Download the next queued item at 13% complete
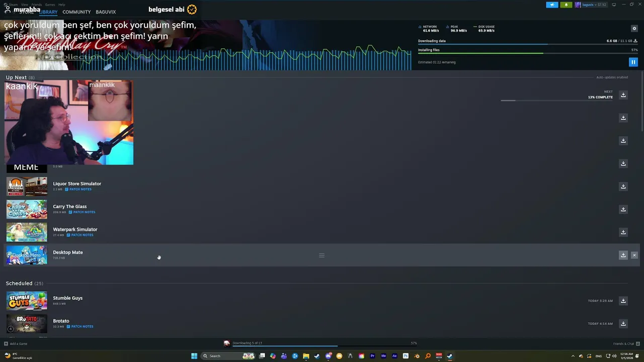The height and width of the screenshot is (362, 644). click(x=623, y=95)
